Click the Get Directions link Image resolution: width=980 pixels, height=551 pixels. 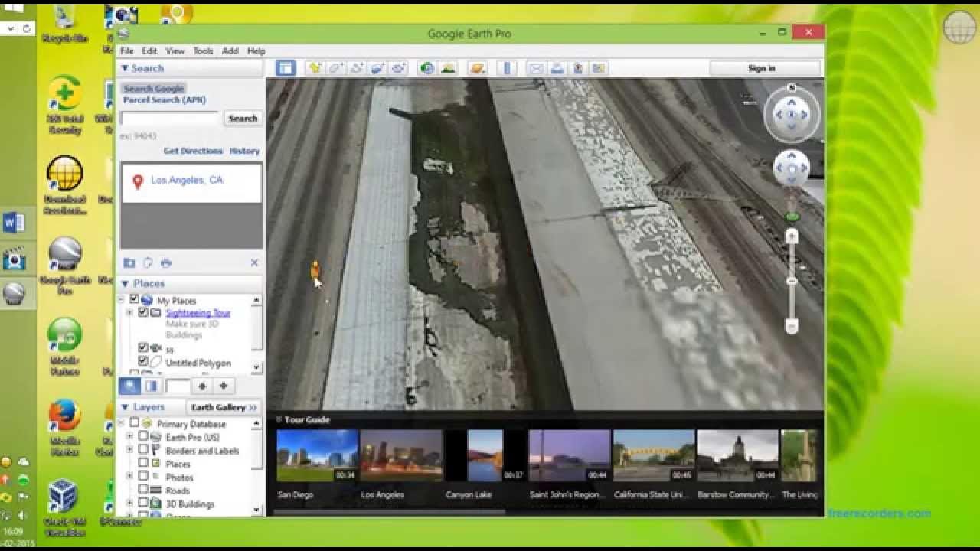tap(193, 151)
